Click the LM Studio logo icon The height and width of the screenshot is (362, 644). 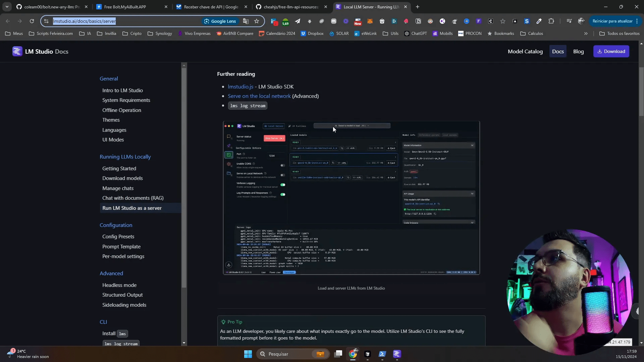click(17, 51)
